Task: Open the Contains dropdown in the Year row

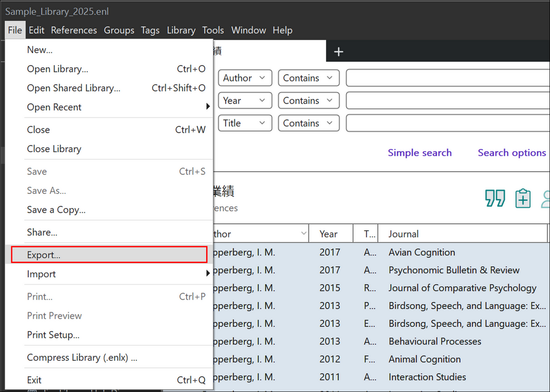Action: [308, 100]
